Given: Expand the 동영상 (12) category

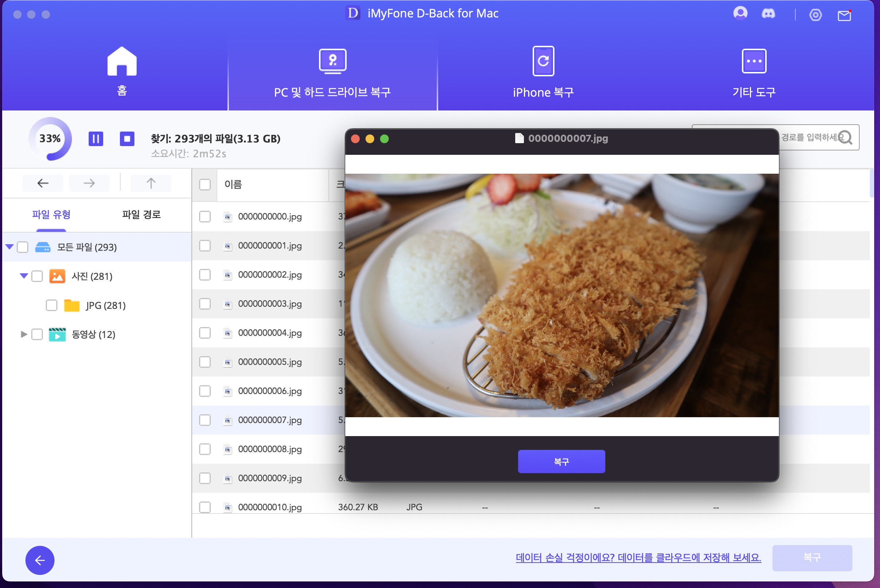Looking at the screenshot, I should (x=24, y=334).
